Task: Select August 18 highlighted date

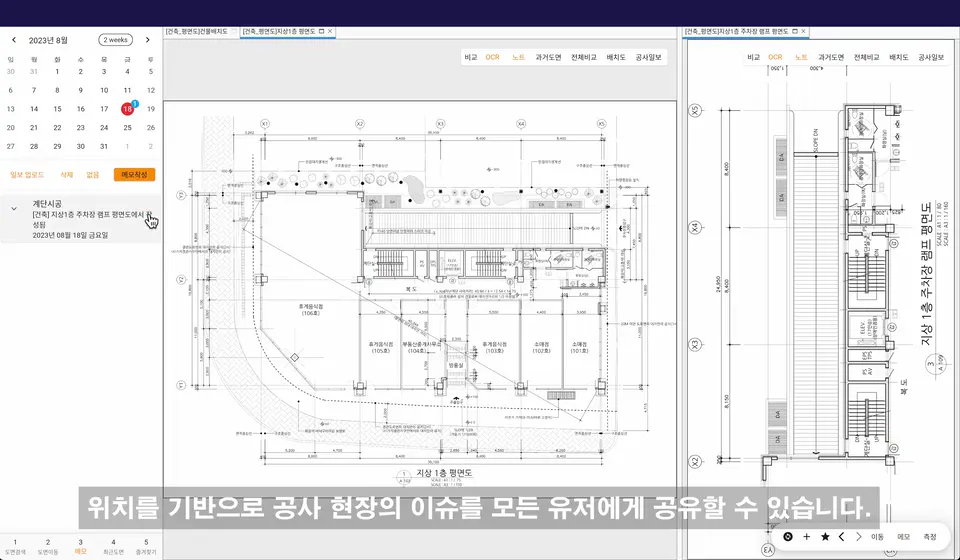Action: point(127,109)
